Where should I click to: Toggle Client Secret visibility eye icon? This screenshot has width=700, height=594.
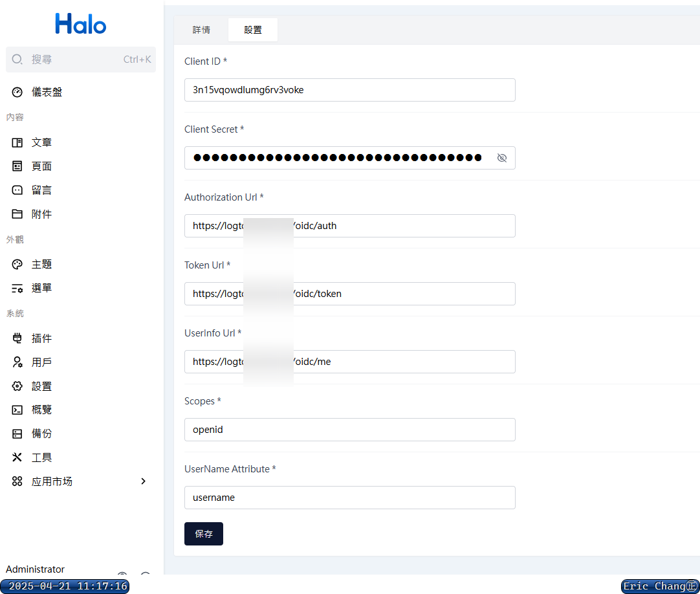(x=501, y=158)
